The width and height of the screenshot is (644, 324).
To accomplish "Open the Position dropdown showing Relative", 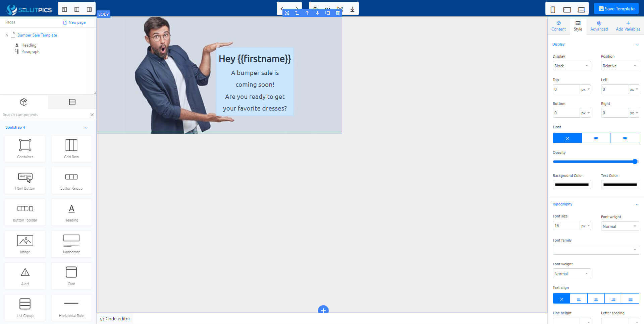I will click(x=620, y=66).
